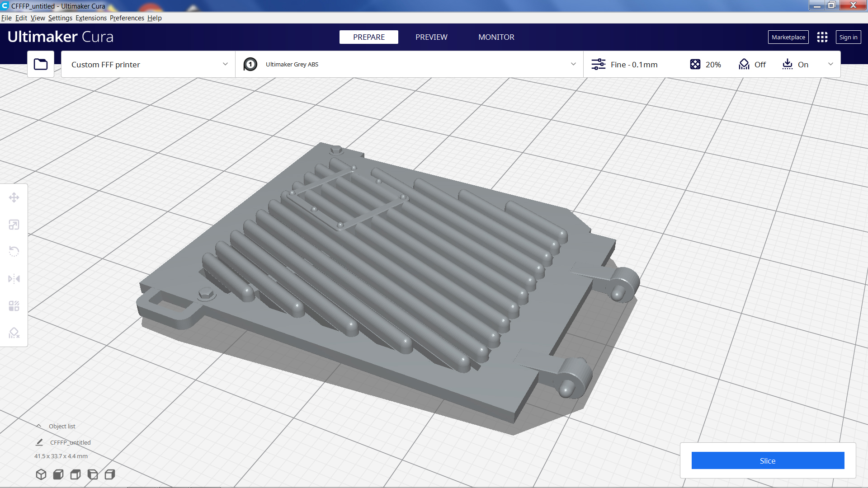
Task: Click the Slice button
Action: [768, 460]
